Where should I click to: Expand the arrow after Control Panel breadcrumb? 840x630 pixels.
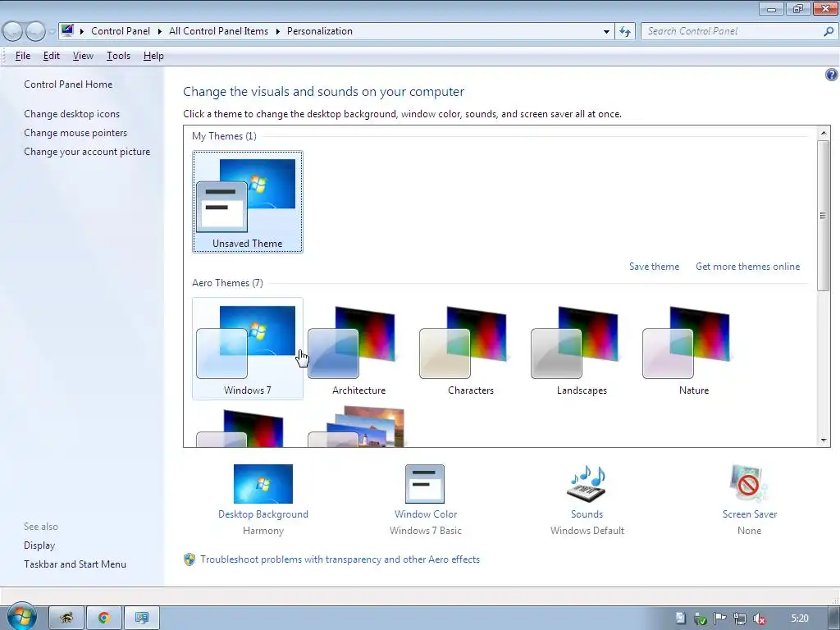coord(160,31)
